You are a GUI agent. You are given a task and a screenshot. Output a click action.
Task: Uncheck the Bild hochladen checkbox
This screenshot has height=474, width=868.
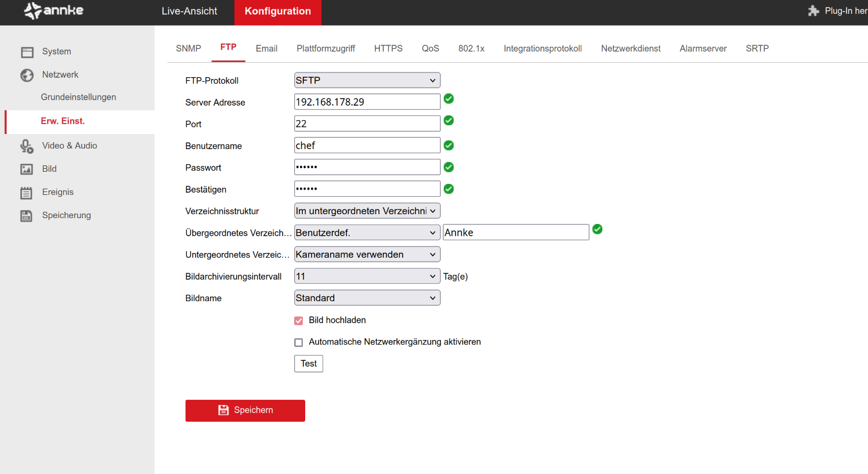point(299,321)
